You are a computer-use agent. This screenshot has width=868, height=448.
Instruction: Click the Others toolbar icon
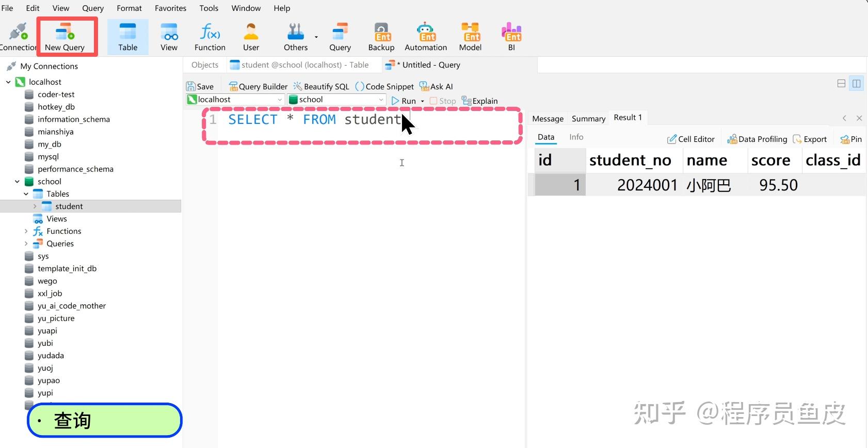click(296, 37)
